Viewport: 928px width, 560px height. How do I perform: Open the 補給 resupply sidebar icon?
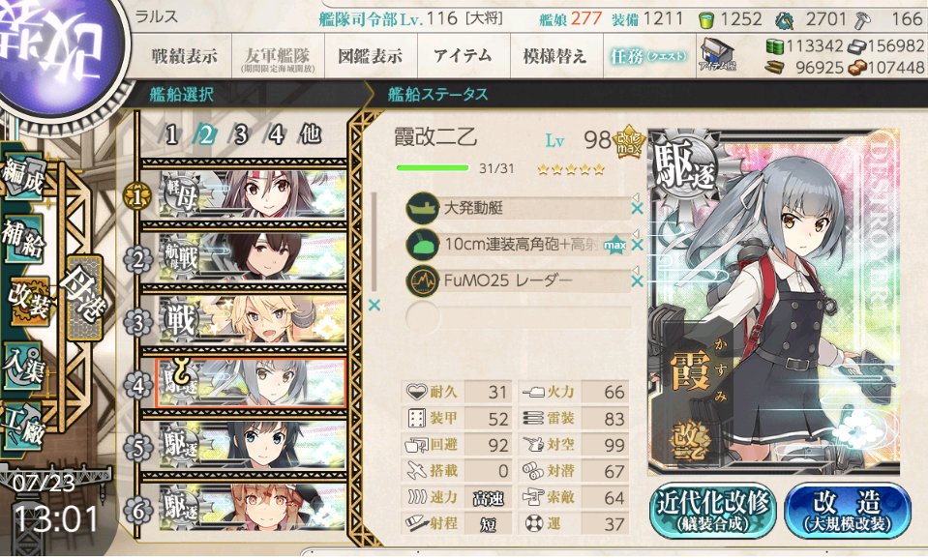click(23, 239)
